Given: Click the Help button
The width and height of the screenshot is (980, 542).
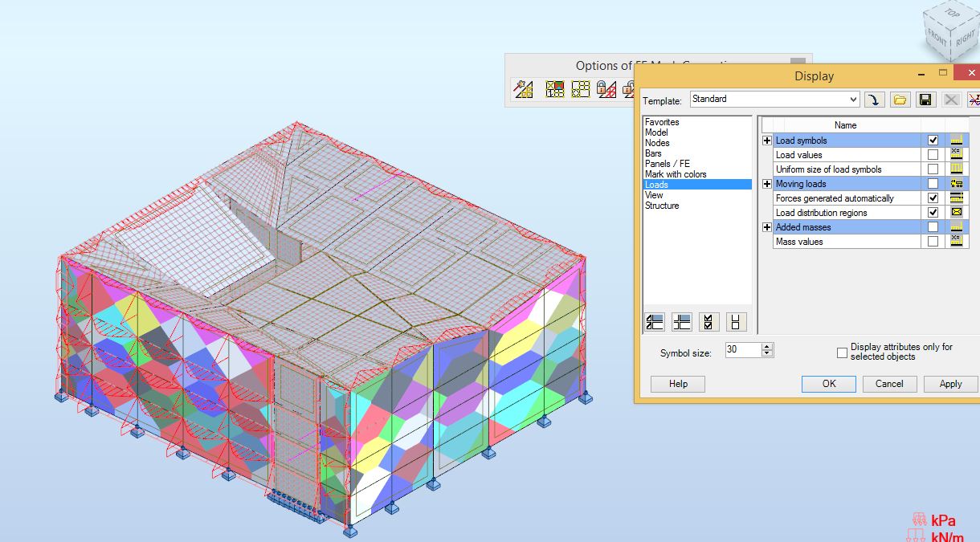Looking at the screenshot, I should (x=677, y=384).
